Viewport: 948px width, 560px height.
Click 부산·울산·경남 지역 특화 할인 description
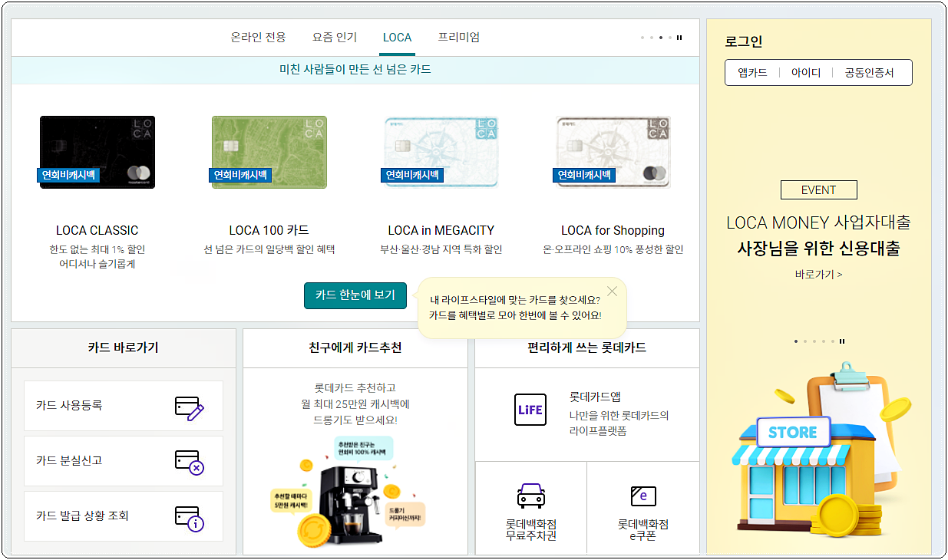441,249
